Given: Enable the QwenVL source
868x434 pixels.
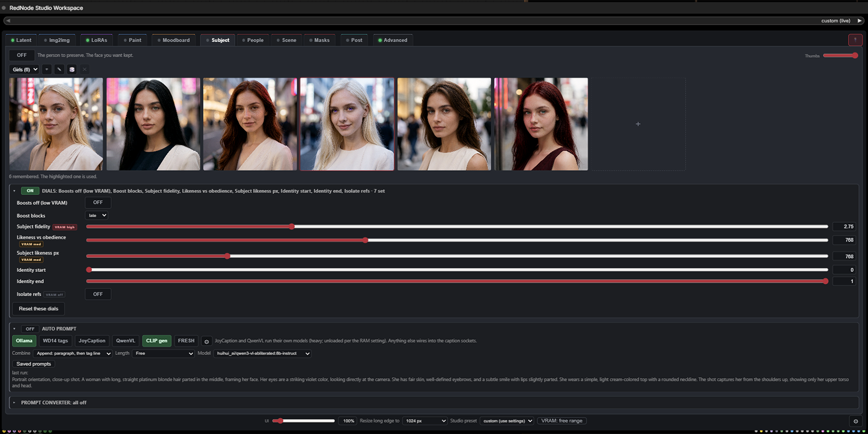Looking at the screenshot, I should click(125, 341).
